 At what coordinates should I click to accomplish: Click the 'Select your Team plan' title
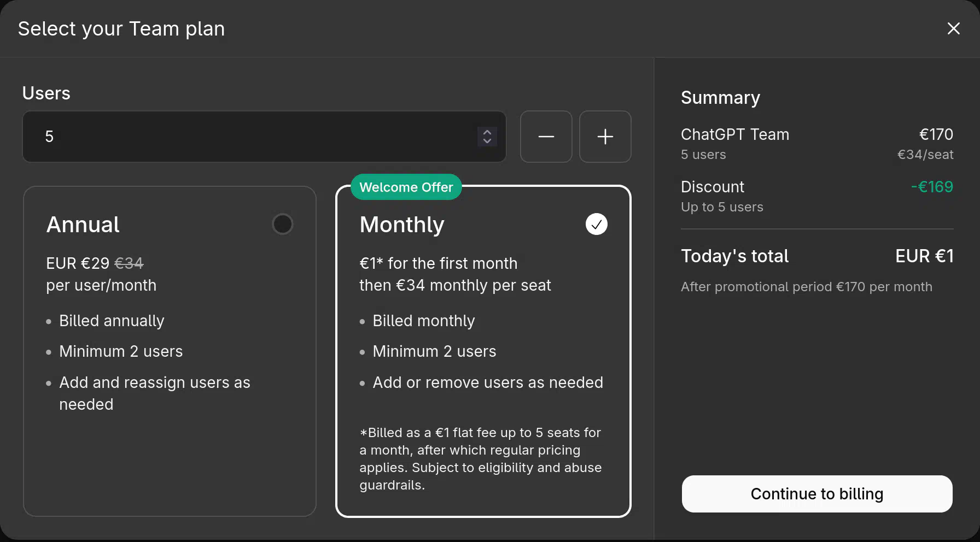tap(121, 29)
